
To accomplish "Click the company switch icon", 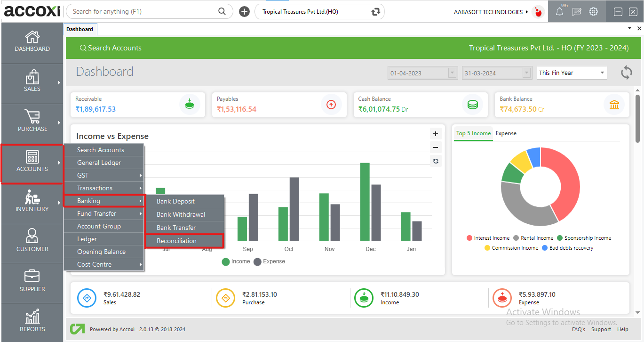I will click(x=375, y=12).
